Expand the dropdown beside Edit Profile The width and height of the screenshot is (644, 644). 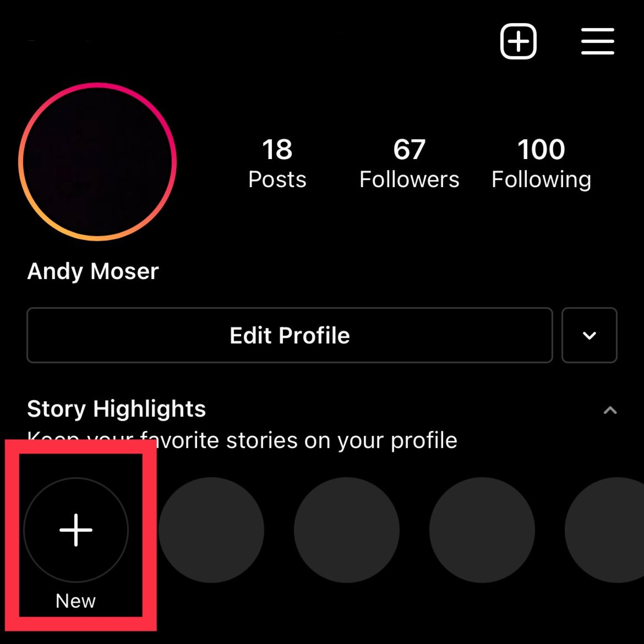(x=589, y=335)
